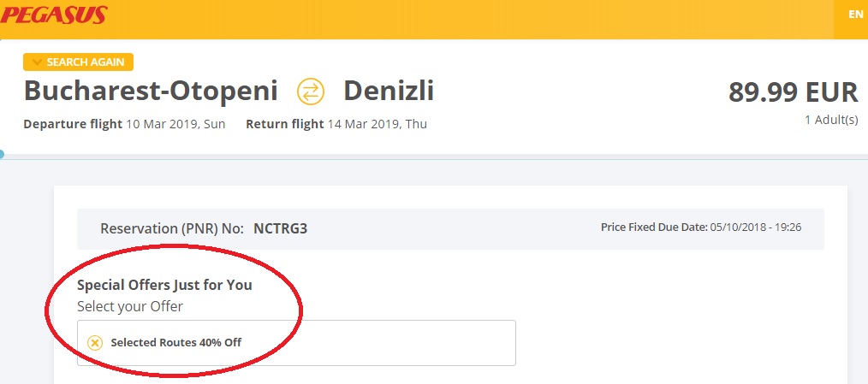The width and height of the screenshot is (868, 384).
Task: Click the 1 Adult(s) passenger count
Action: 830,120
